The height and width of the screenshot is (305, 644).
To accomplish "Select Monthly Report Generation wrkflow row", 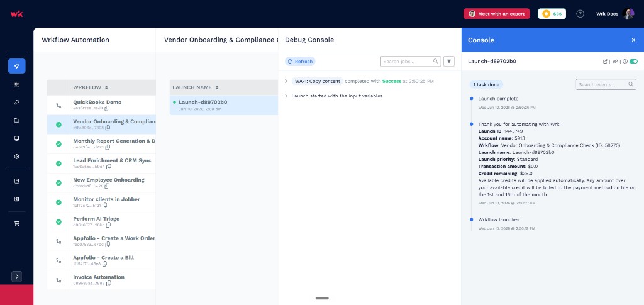I will (x=101, y=144).
